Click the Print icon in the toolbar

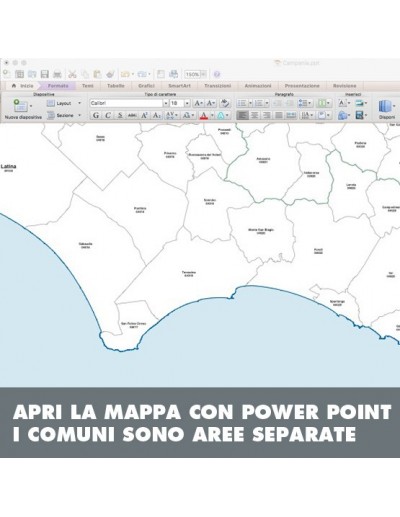(57, 74)
